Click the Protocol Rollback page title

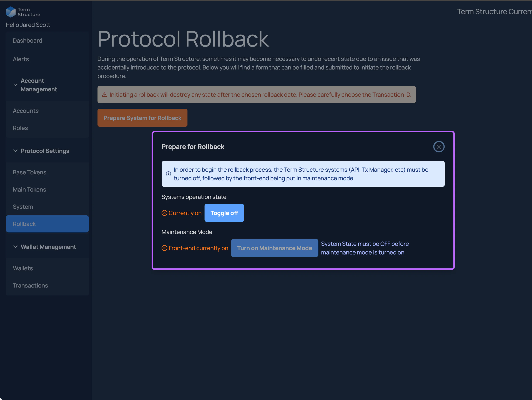click(183, 39)
